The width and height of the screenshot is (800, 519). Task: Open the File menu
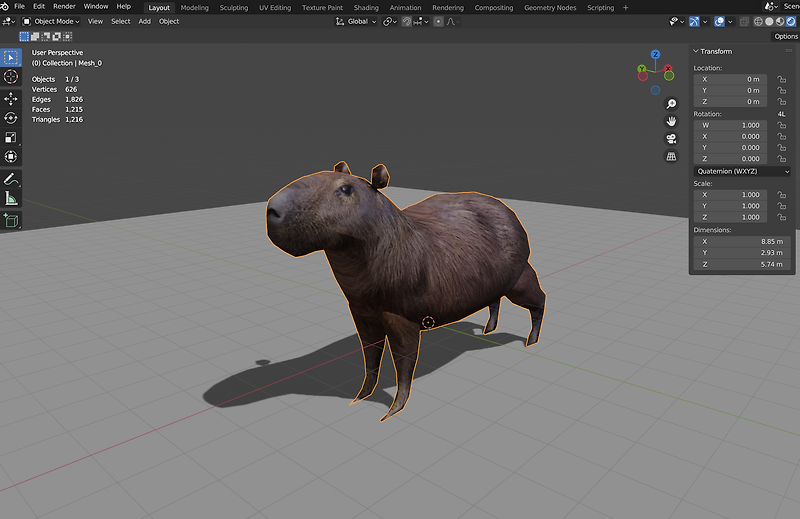[19, 7]
